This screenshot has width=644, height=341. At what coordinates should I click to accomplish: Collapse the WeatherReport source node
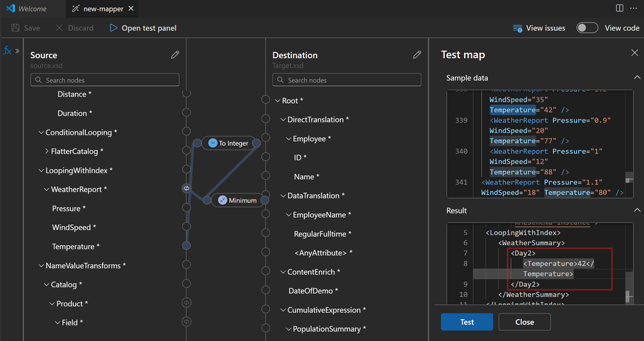(x=46, y=190)
